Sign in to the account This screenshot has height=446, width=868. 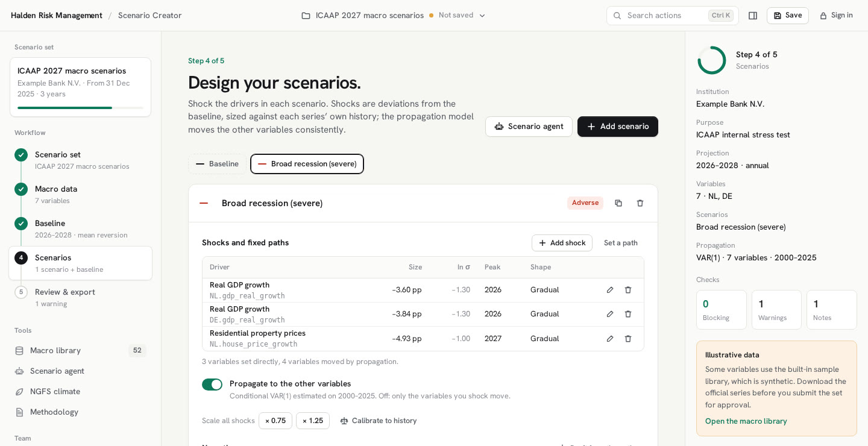(836, 16)
